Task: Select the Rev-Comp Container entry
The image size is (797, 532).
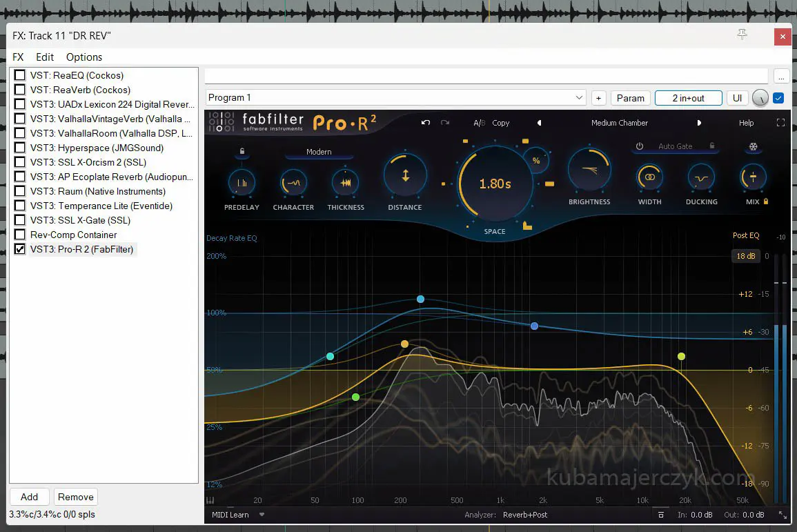Action: [x=73, y=235]
